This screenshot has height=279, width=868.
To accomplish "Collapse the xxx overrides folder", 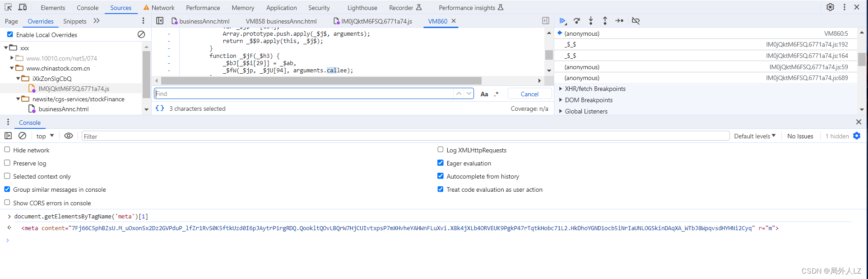I will [x=6, y=47].
